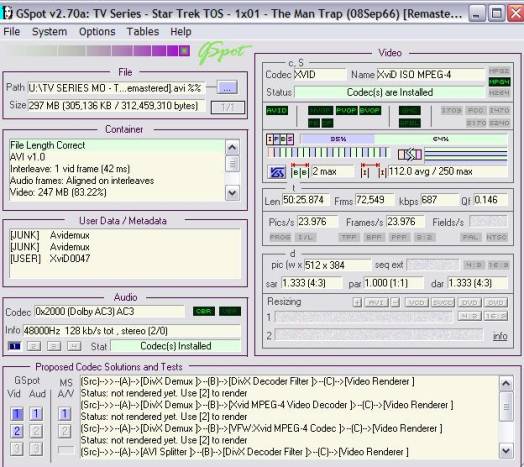Open the info link in Resizing
Viewport: 524px width, 467px height.
500,336
